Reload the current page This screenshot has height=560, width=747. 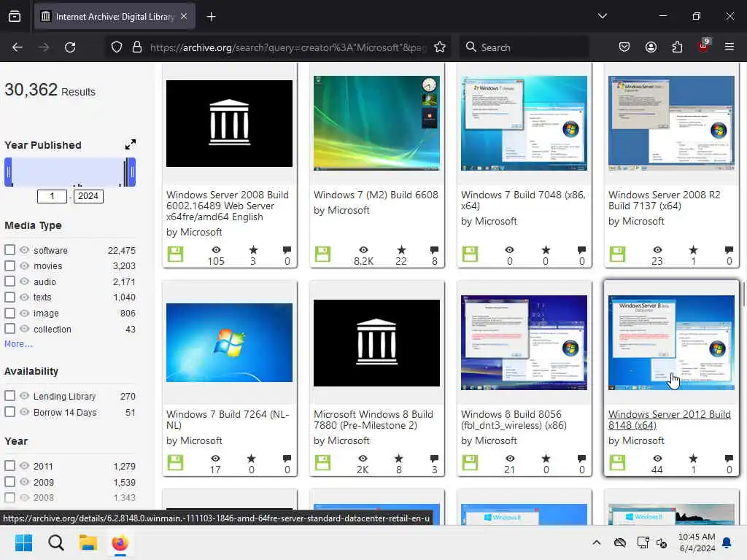coord(70,47)
